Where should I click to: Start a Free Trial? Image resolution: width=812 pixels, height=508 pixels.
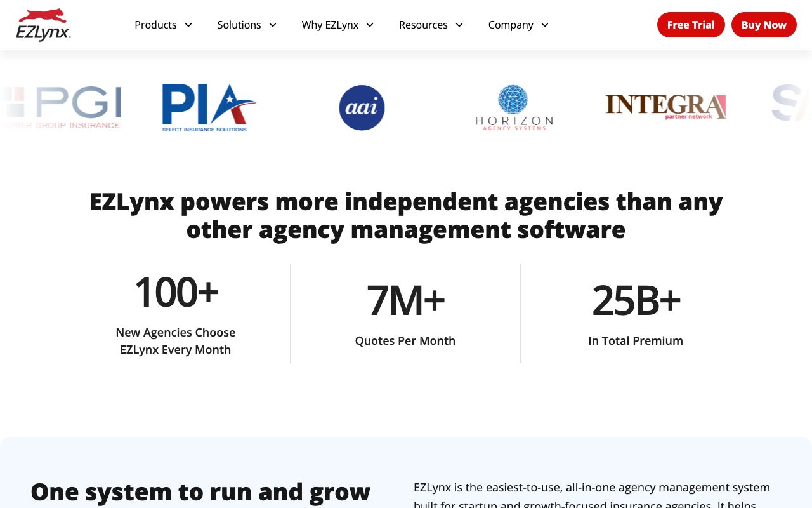[691, 25]
